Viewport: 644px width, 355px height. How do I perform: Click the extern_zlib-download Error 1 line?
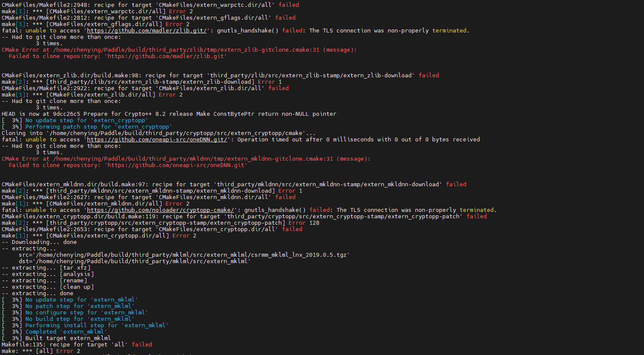coord(142,82)
